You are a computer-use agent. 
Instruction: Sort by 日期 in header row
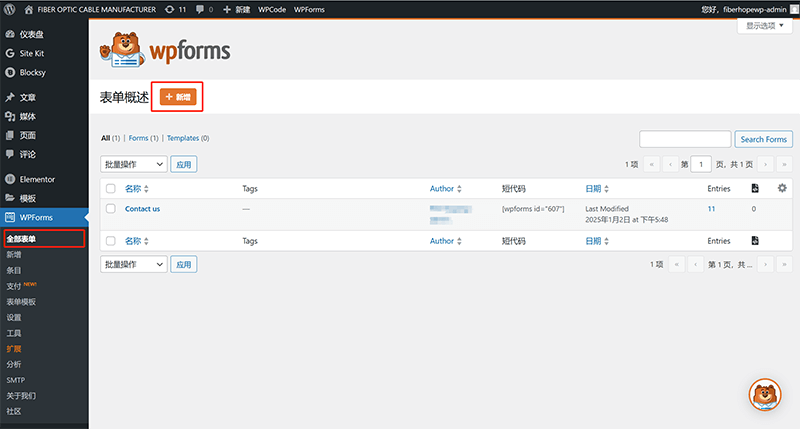pos(597,188)
